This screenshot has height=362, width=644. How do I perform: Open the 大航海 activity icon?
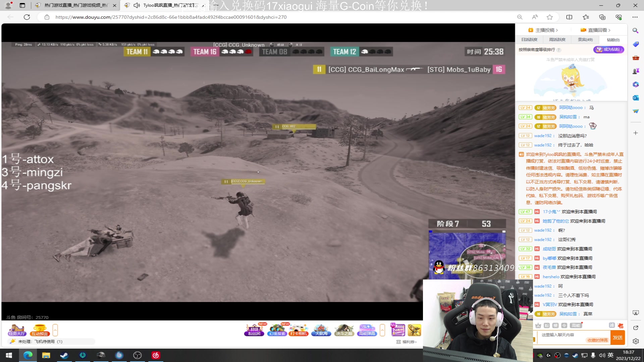pyautogui.click(x=321, y=330)
